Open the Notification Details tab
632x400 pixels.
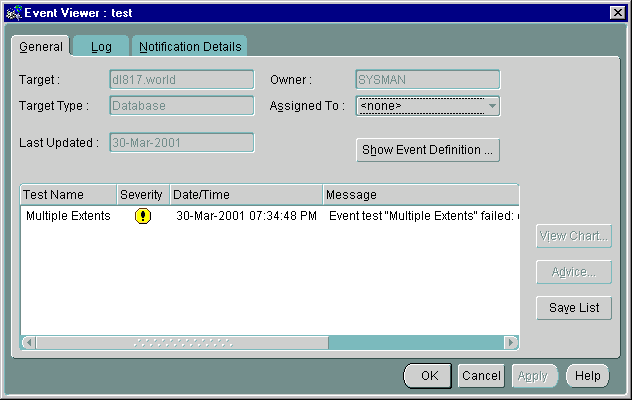tap(190, 46)
